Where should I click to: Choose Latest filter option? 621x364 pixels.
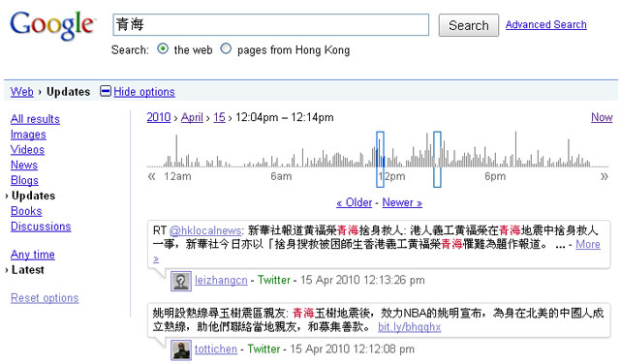28,270
